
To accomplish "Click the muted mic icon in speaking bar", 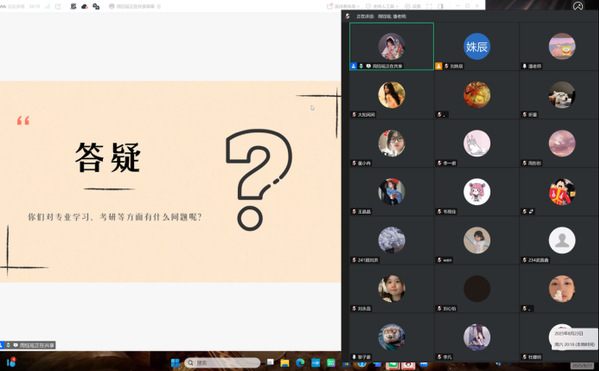I will pos(348,16).
